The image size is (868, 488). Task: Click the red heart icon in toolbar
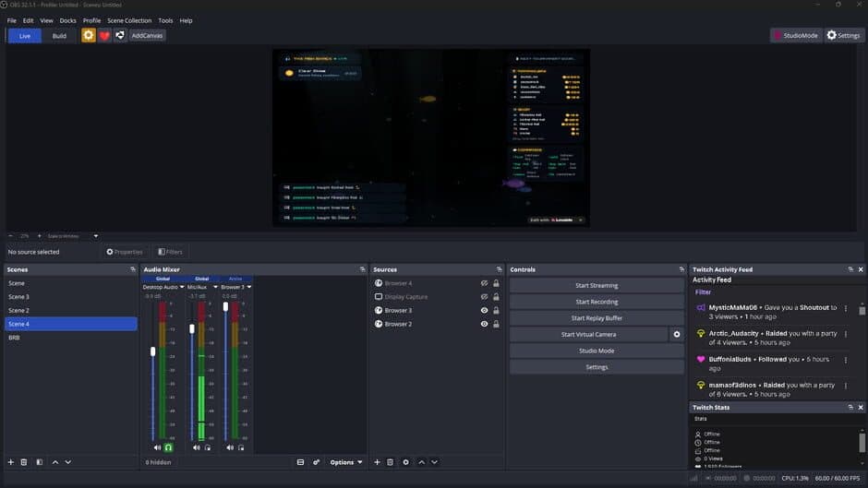point(104,35)
